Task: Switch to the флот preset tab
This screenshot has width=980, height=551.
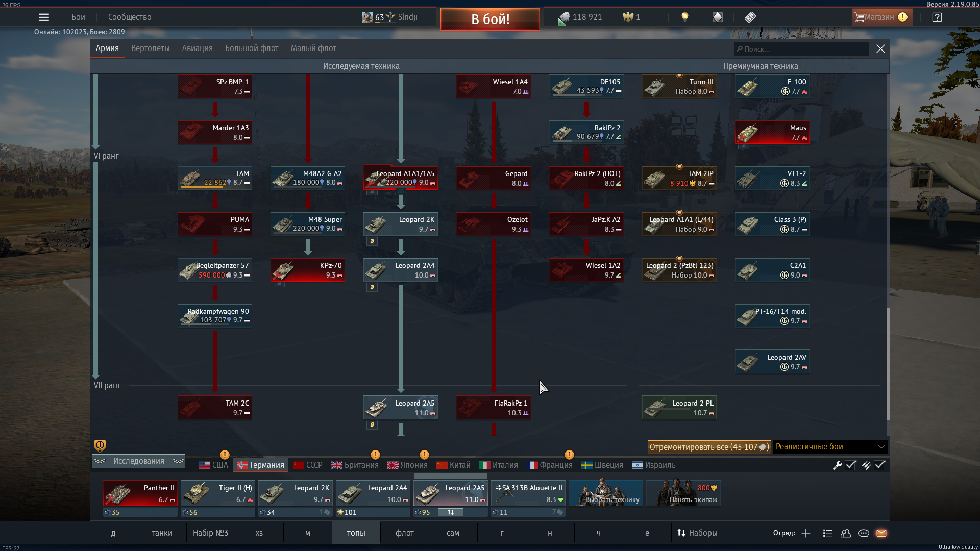Action: [405, 533]
